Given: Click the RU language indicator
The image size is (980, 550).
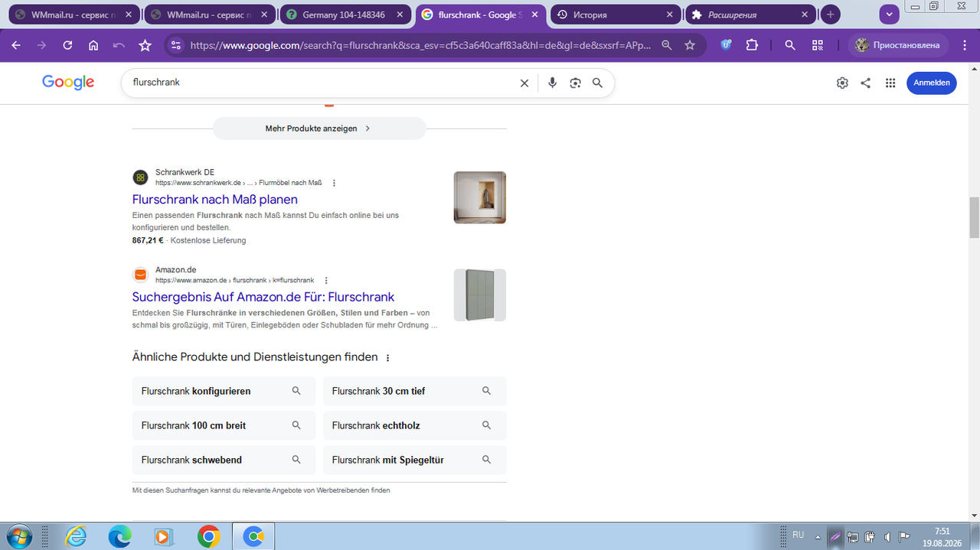Looking at the screenshot, I should pos(798,535).
